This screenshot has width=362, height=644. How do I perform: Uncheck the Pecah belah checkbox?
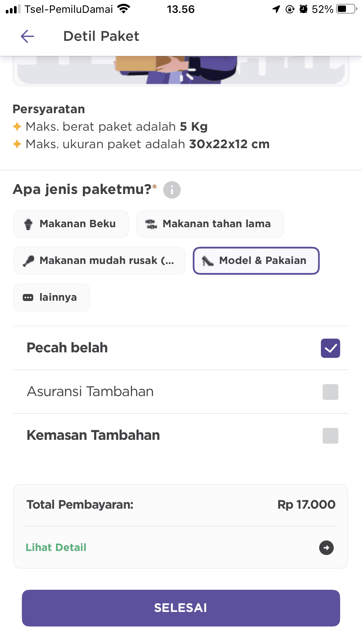click(x=330, y=348)
